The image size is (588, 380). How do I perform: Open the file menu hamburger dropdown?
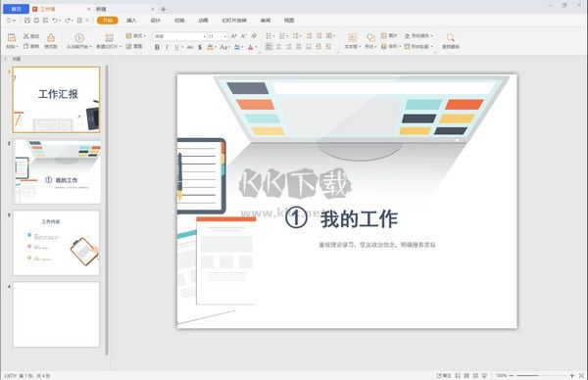click(11, 21)
